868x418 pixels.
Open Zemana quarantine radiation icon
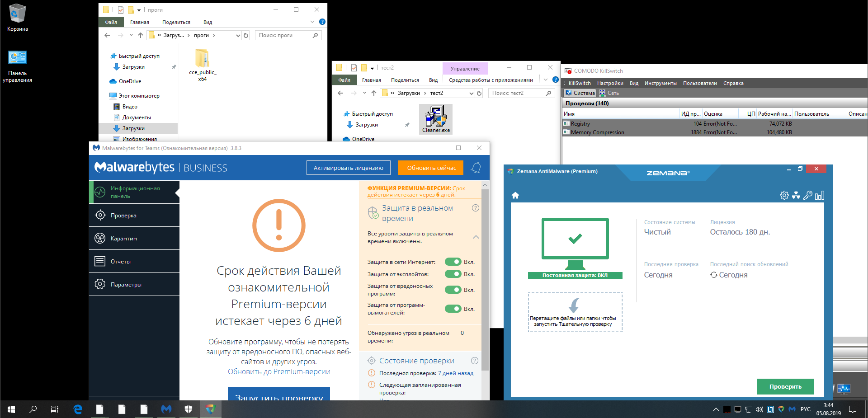click(796, 195)
